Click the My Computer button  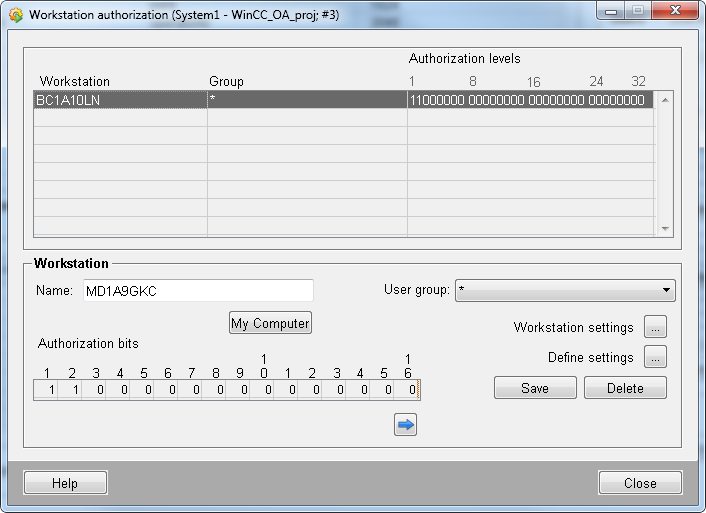tap(270, 323)
